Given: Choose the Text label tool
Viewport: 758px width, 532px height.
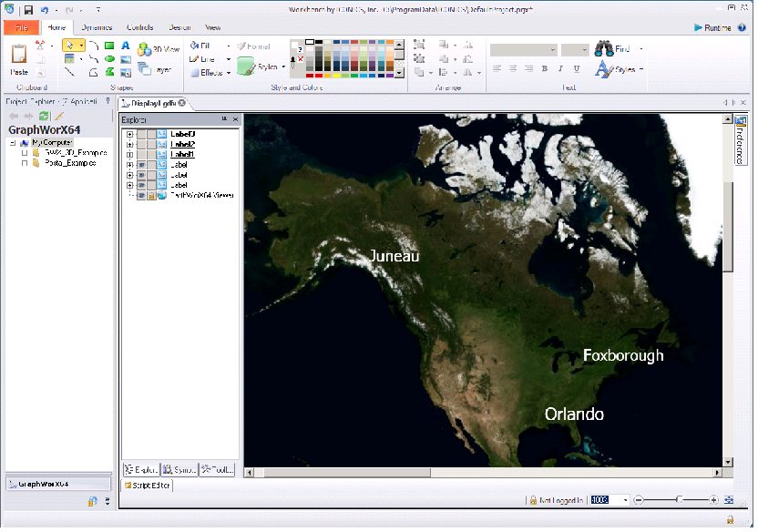Looking at the screenshot, I should (126, 46).
